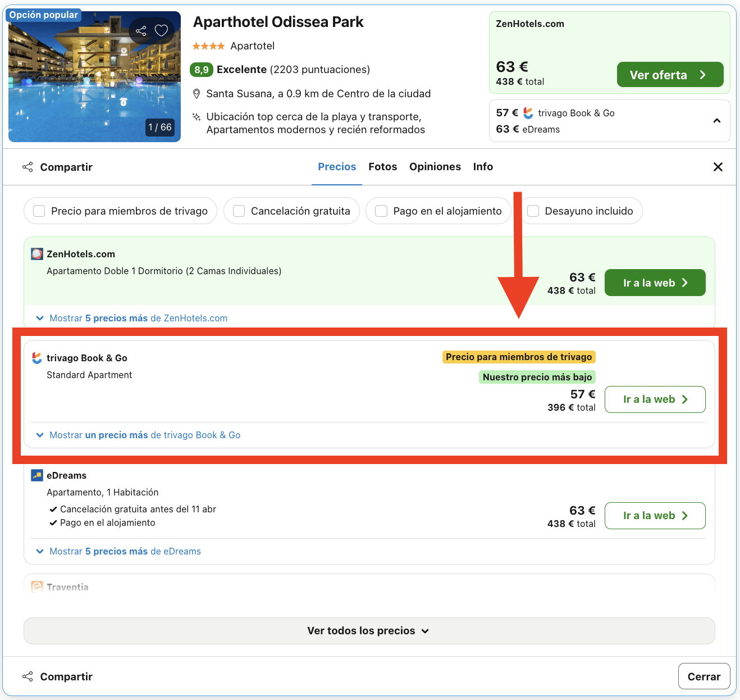The width and height of the screenshot is (740, 700).
Task: Click share icon beside bottom Compartir
Action: (x=28, y=676)
